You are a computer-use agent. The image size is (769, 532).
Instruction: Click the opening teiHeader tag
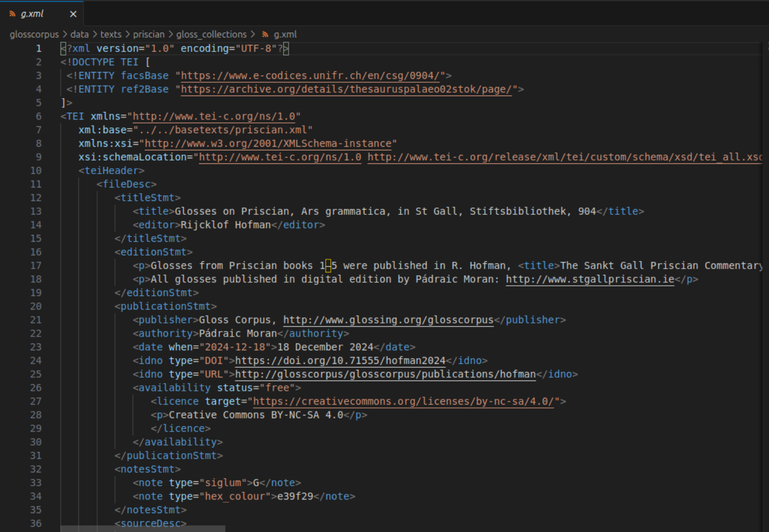(x=111, y=171)
